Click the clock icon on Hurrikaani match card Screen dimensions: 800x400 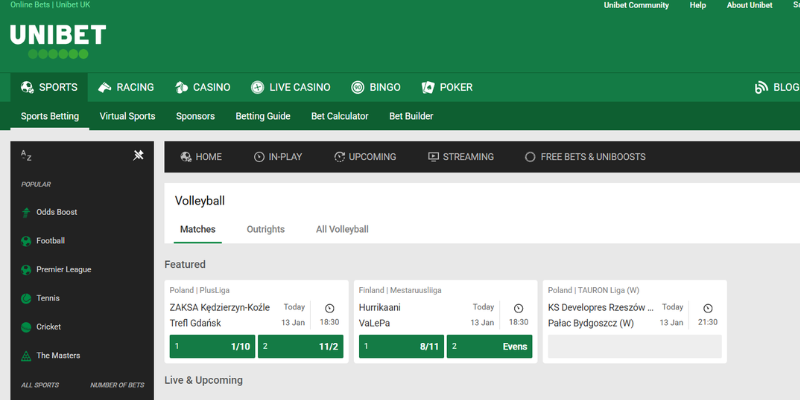click(x=518, y=308)
